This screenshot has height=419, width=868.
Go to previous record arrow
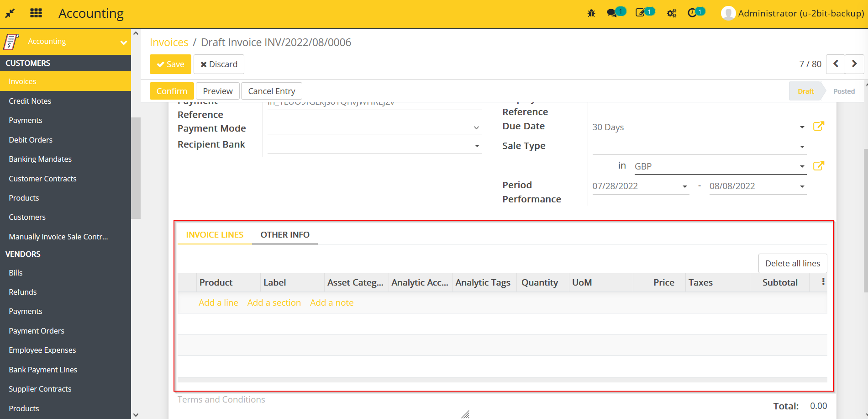[836, 64]
